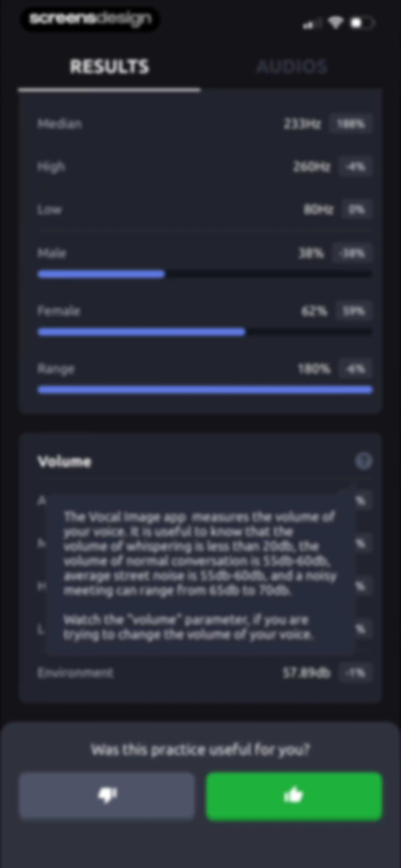This screenshot has height=868, width=401.
Task: Click the Male percentage bar
Action: (x=205, y=274)
